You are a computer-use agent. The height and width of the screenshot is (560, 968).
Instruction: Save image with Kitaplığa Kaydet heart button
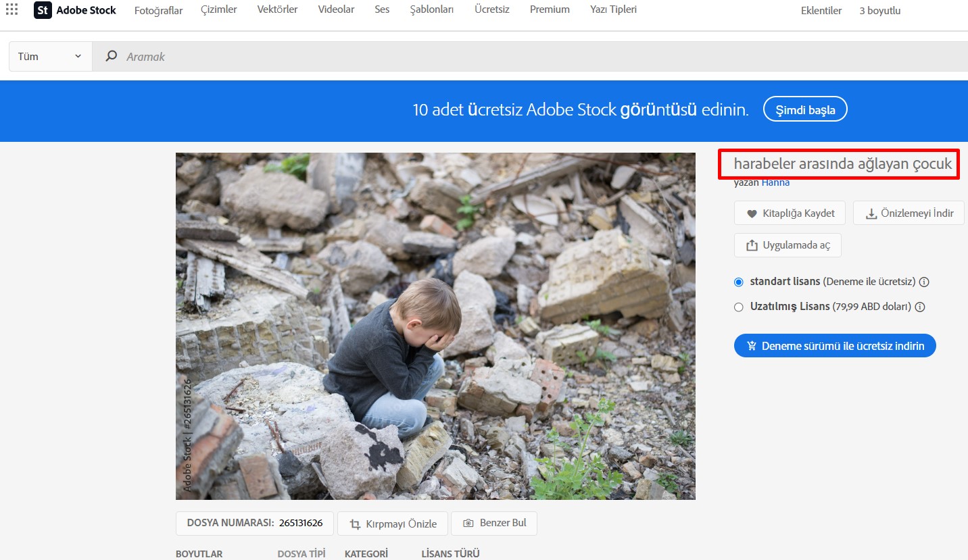pyautogui.click(x=790, y=213)
